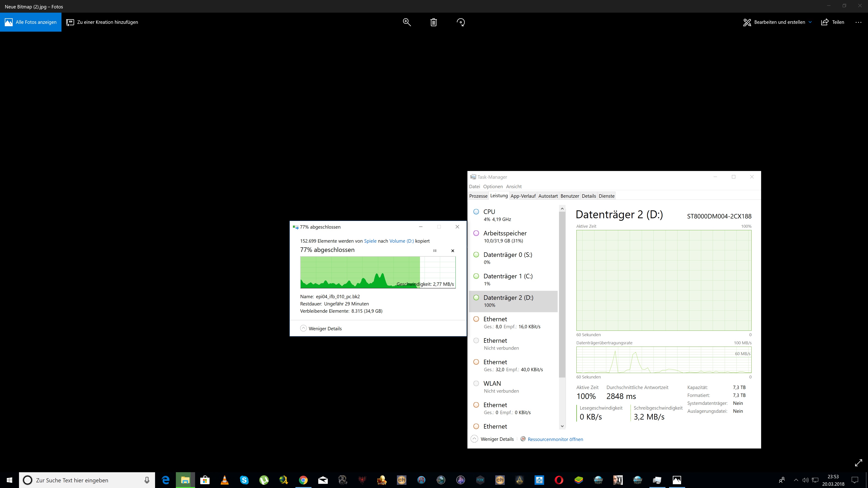The image size is (868, 488).
Task: Expand hidden system tray icons chevron
Action: [x=796, y=480]
